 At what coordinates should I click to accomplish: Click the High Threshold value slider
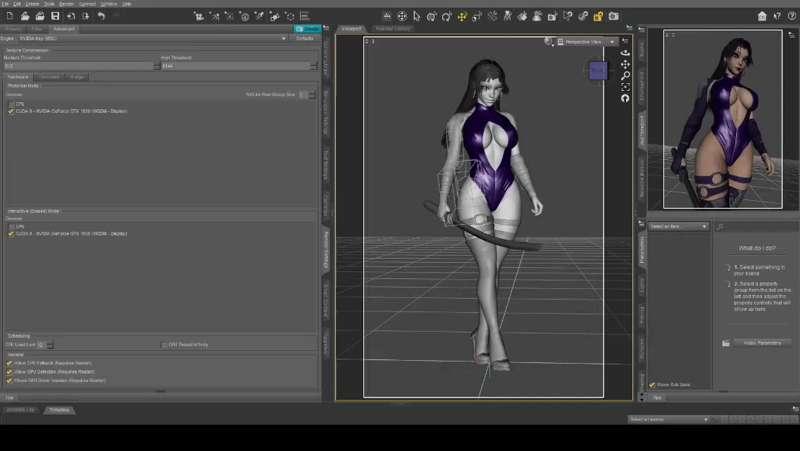click(236, 66)
